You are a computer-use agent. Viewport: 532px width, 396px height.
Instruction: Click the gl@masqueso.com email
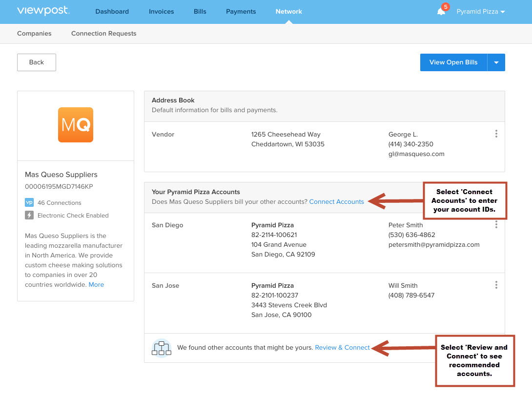click(416, 154)
